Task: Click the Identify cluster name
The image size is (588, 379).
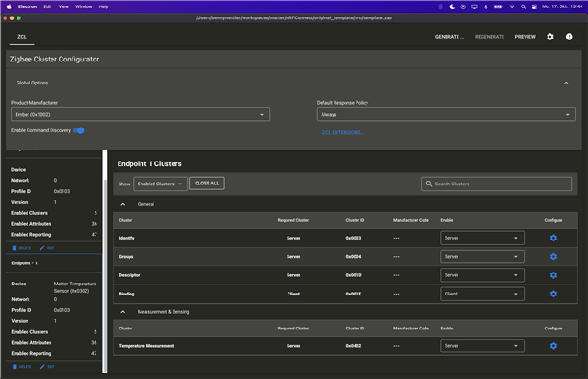Action: [x=127, y=238]
